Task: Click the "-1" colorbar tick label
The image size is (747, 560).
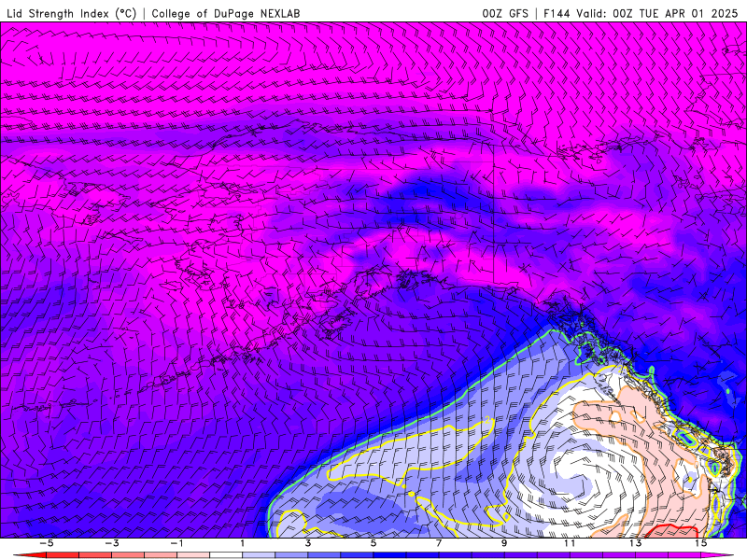Action: coord(176,543)
